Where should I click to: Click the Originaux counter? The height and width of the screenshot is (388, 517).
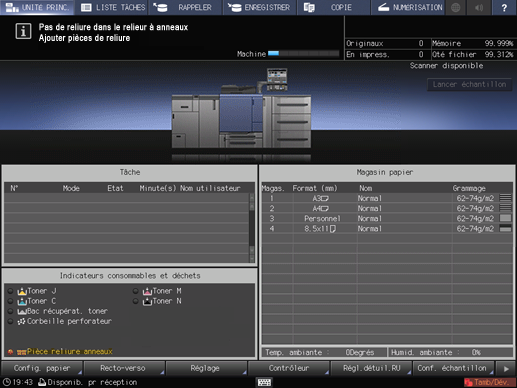385,43
